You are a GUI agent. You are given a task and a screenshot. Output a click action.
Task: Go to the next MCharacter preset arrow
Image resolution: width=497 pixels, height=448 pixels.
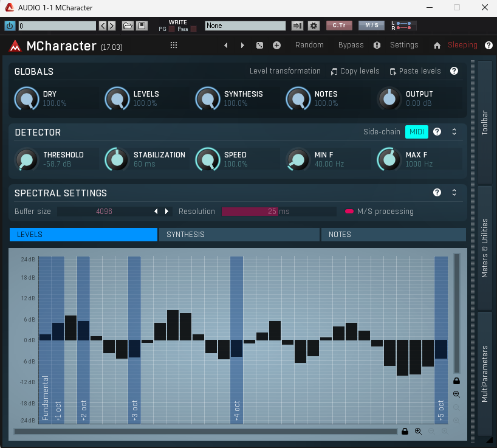pyautogui.click(x=242, y=46)
